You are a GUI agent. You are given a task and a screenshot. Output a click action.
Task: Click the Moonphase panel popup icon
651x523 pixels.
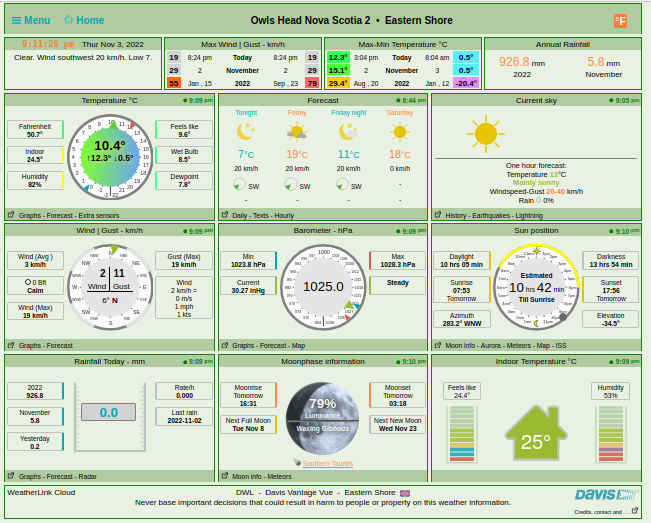(225, 476)
